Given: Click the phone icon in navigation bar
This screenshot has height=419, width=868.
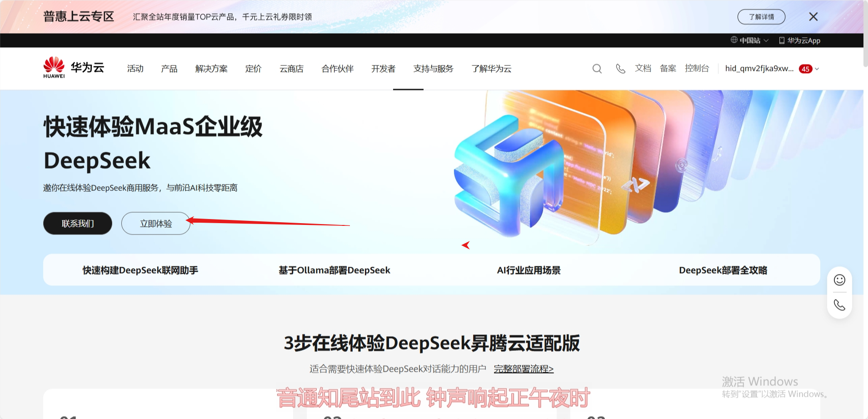Looking at the screenshot, I should (620, 69).
